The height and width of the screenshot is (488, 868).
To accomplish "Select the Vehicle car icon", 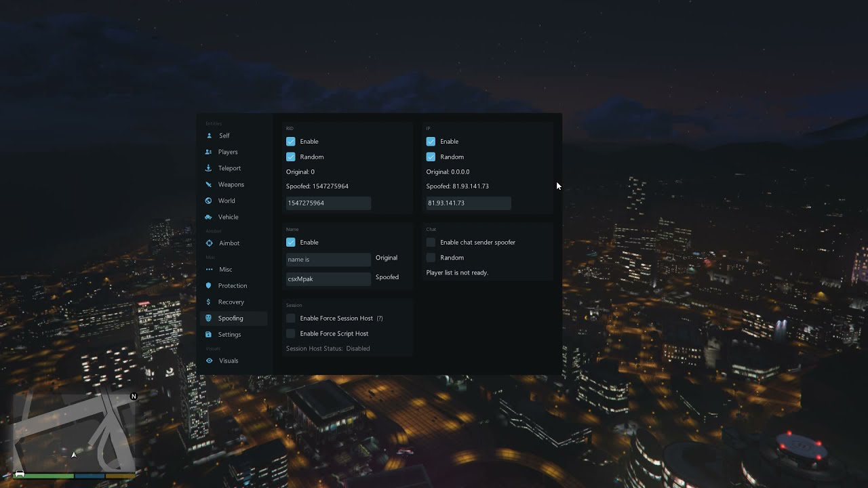I will 209,217.
